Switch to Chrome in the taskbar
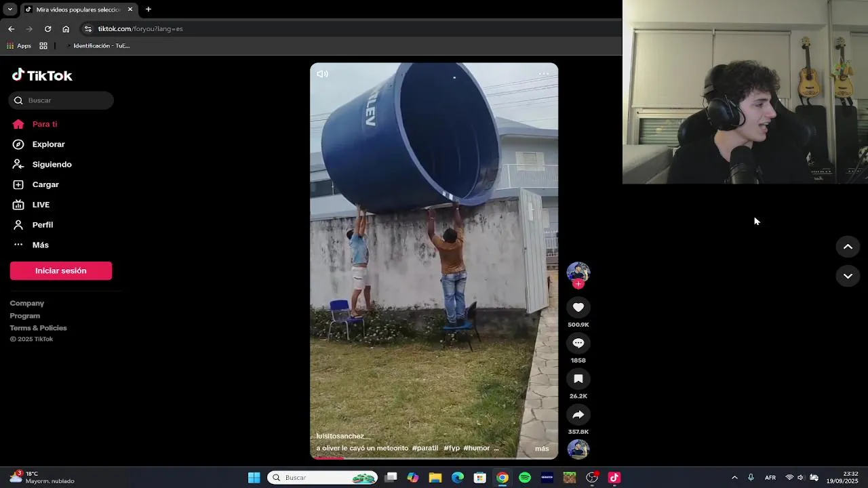868x488 pixels. point(502,478)
